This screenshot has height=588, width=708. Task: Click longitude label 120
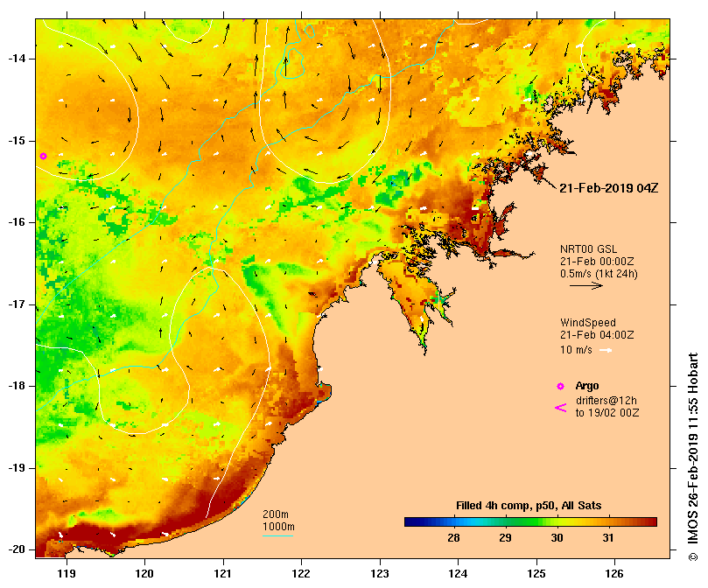[x=144, y=574]
